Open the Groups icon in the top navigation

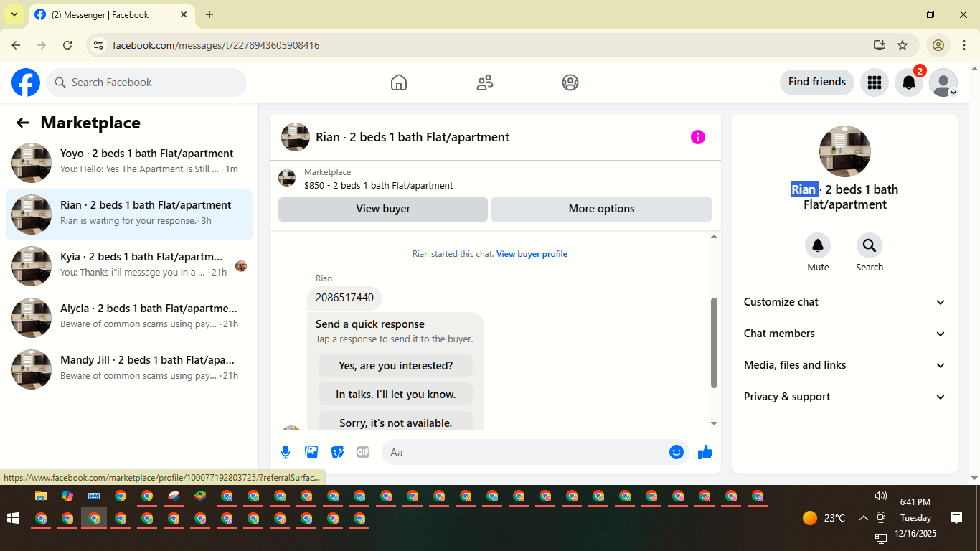570,83
